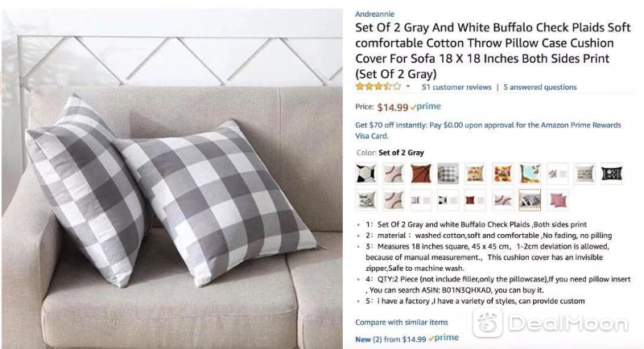This screenshot has height=349, width=644.
Task: Open the 51 customer reviews link
Action: pyautogui.click(x=456, y=87)
